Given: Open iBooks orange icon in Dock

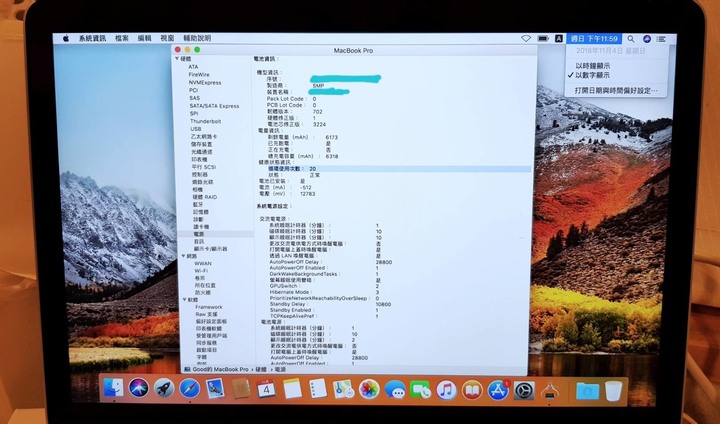Looking at the screenshot, I should click(x=472, y=390).
